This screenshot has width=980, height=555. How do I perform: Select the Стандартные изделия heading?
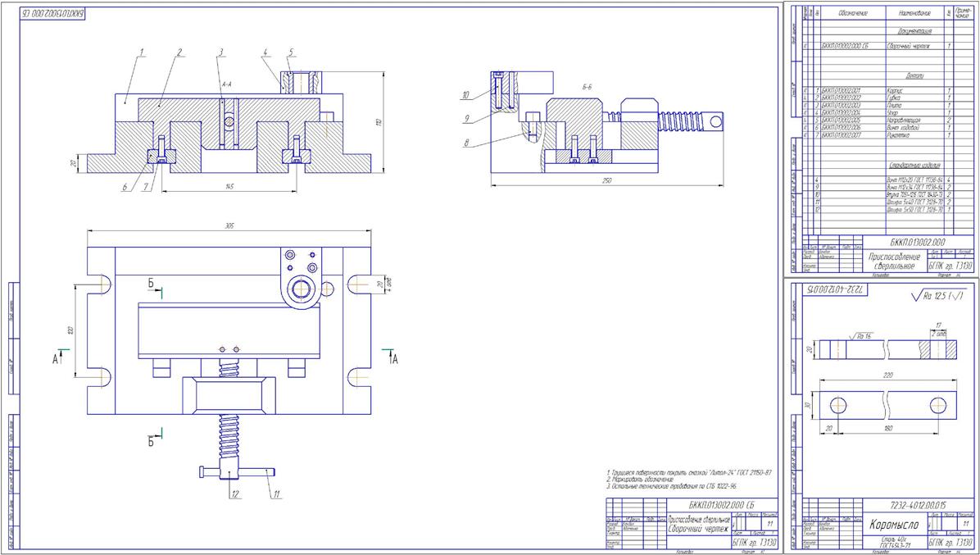tap(914, 166)
